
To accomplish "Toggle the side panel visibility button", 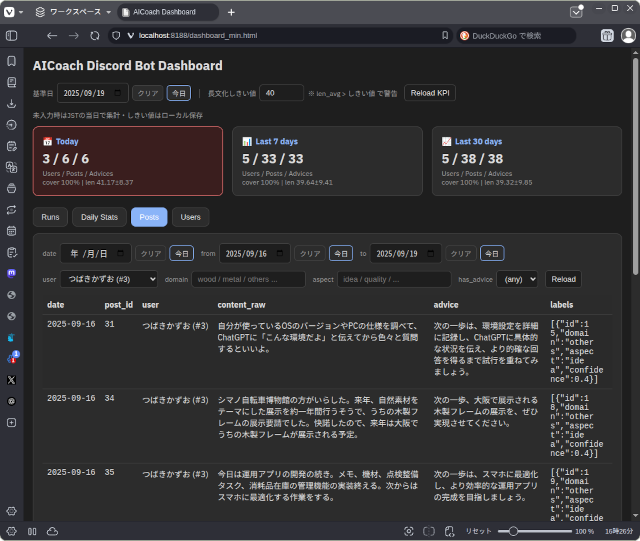I will coord(11,35).
